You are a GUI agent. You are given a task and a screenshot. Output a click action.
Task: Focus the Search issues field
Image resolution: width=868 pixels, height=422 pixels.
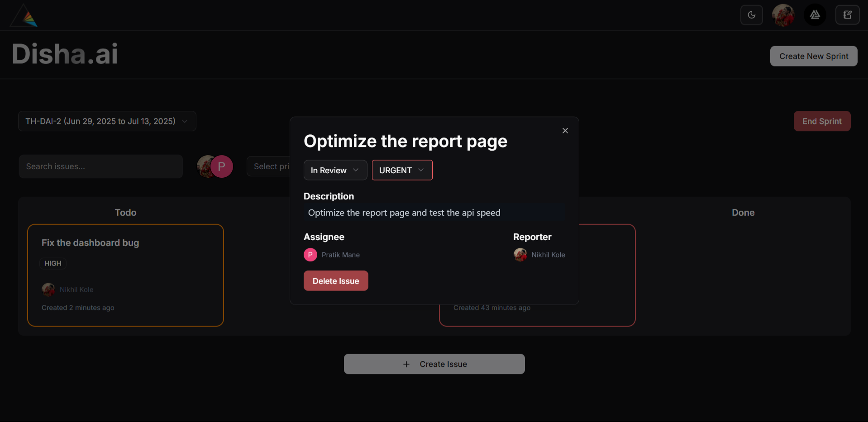(x=101, y=166)
